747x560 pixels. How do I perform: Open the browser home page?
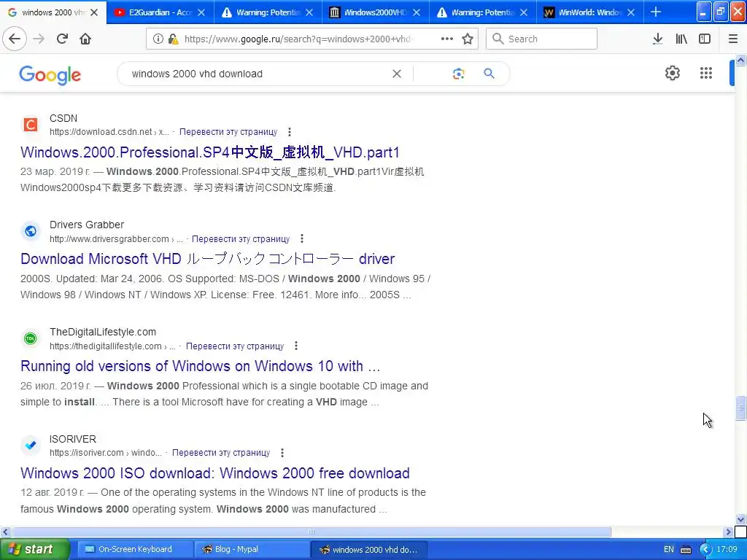85,39
